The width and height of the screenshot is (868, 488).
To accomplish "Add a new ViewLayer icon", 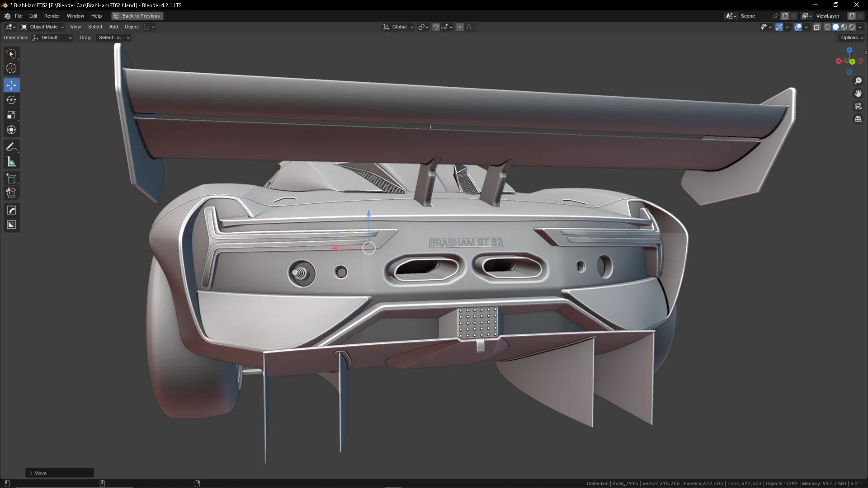I will [852, 16].
